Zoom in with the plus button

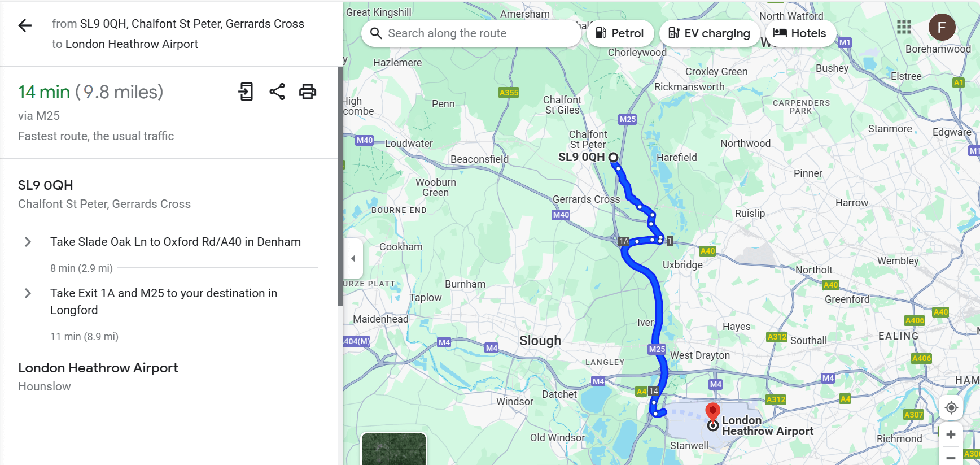(x=951, y=434)
